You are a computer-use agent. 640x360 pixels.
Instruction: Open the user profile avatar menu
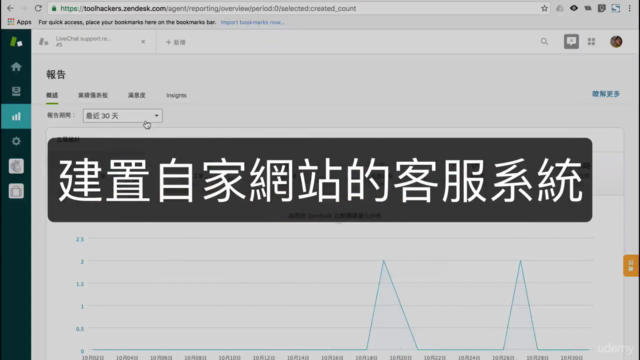pyautogui.click(x=616, y=42)
